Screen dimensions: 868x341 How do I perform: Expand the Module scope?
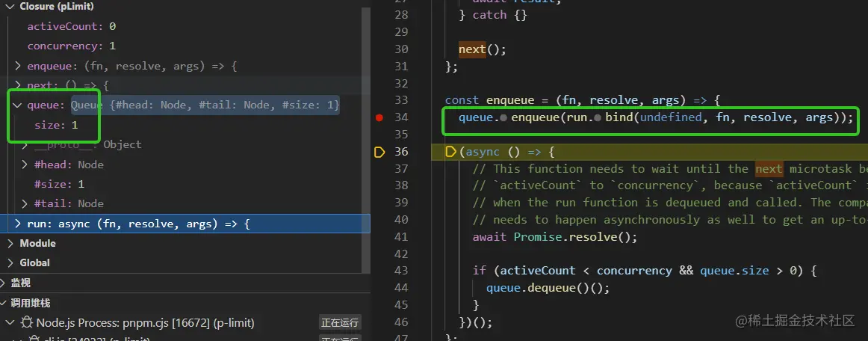11,244
